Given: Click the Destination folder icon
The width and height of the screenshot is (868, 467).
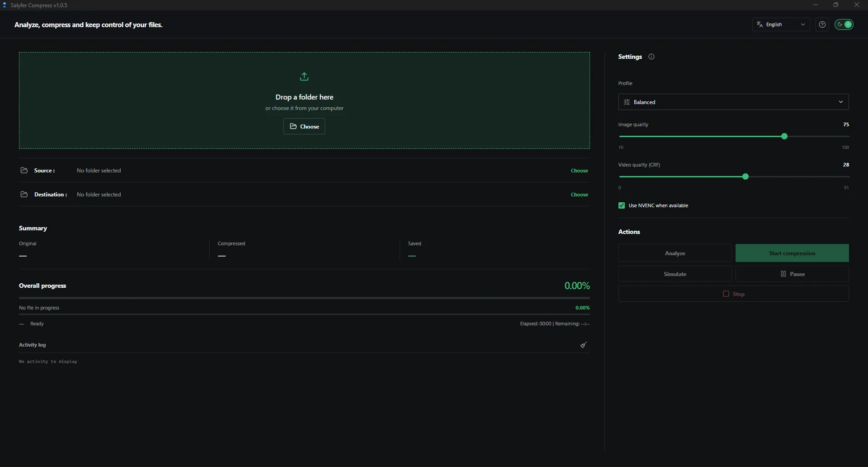Looking at the screenshot, I should (x=24, y=194).
